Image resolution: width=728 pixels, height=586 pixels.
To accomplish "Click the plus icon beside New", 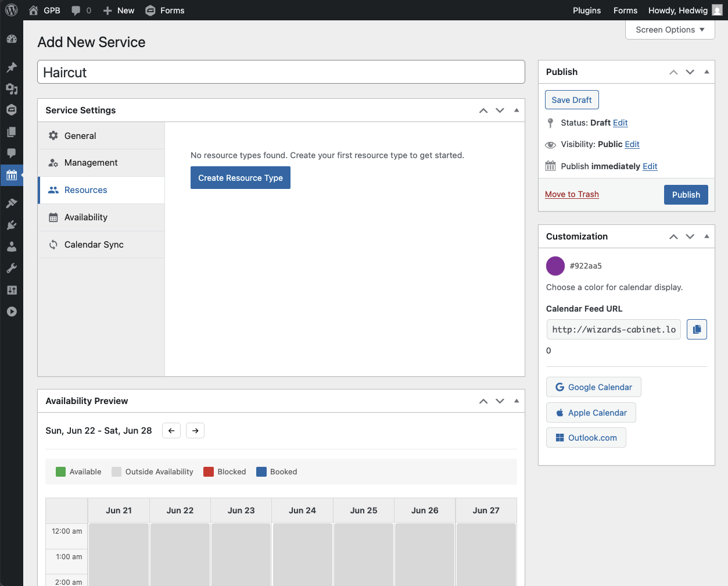I will pyautogui.click(x=107, y=10).
